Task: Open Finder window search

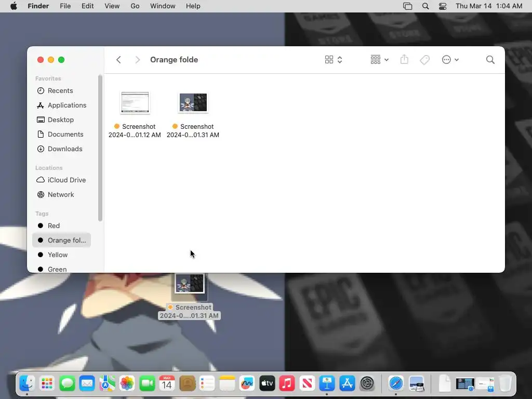Action: point(490,60)
